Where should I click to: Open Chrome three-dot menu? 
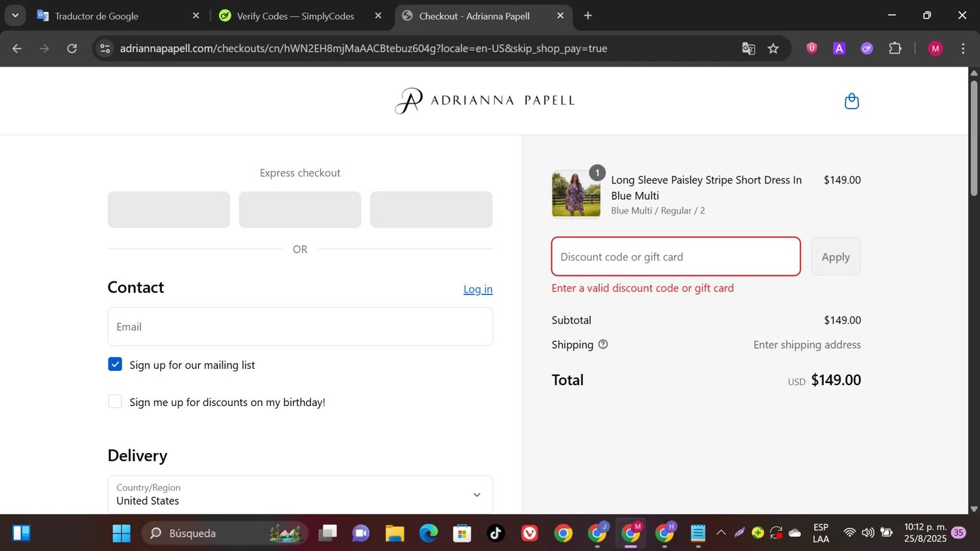[963, 48]
